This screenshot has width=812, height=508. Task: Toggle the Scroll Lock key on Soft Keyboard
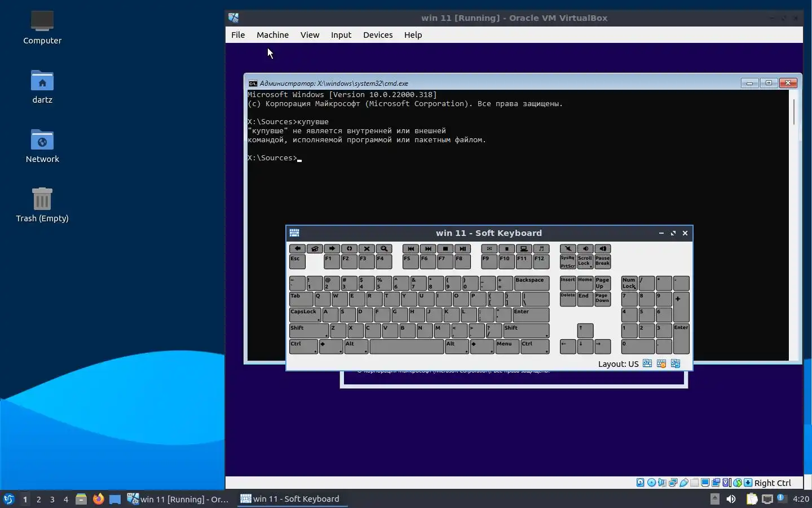(x=585, y=261)
